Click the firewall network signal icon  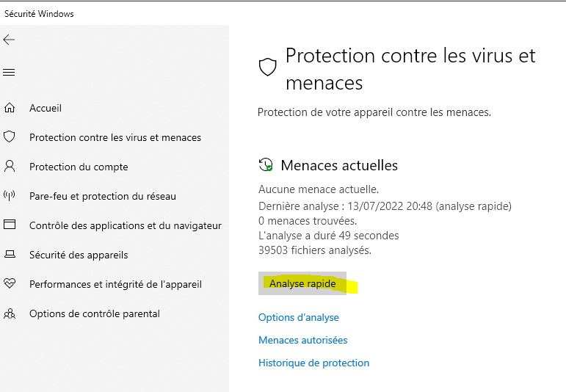pos(10,196)
